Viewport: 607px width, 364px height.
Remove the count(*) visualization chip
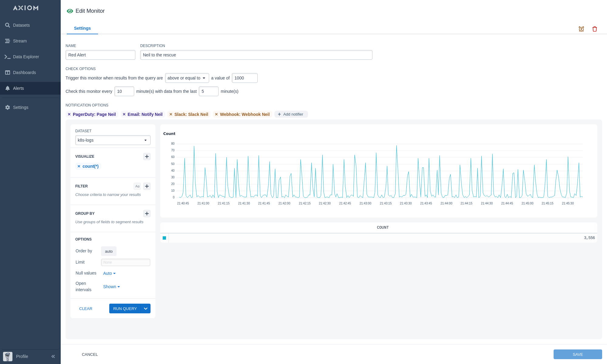point(79,166)
